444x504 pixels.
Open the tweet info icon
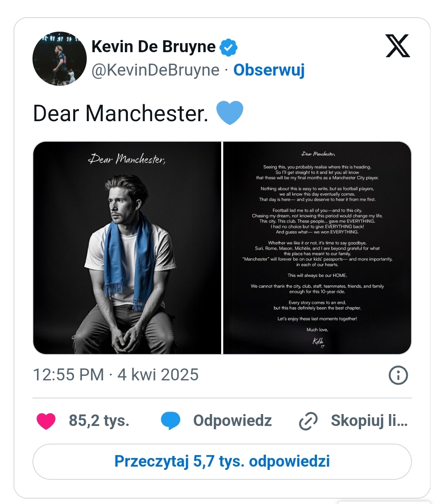coord(398,375)
